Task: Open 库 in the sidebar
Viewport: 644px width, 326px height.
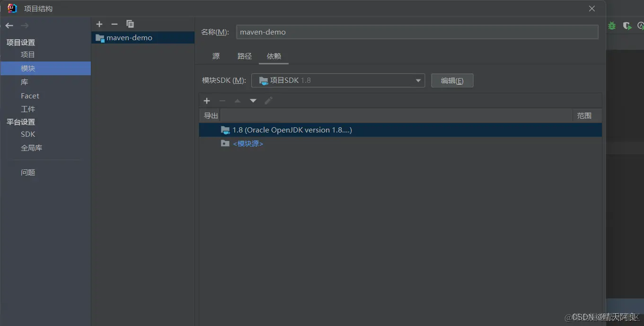Action: 25,82
